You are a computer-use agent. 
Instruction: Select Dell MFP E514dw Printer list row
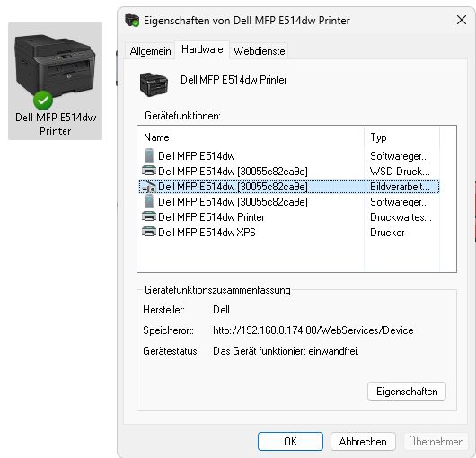click(211, 217)
